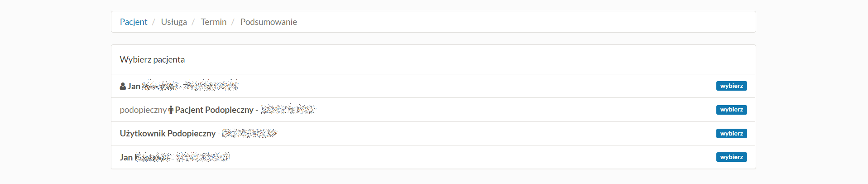Select the Termin breadcrumb step

pos(214,22)
